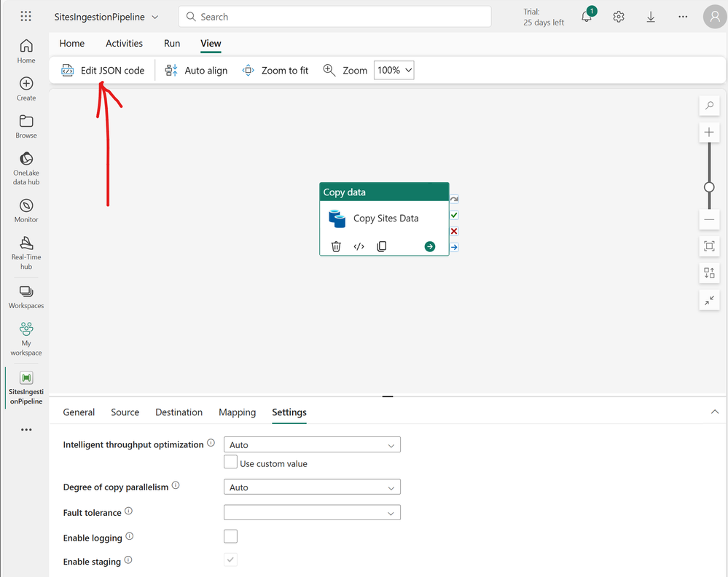Collapse the settings panel with the chevron
This screenshot has width=728, height=577.
(x=714, y=412)
